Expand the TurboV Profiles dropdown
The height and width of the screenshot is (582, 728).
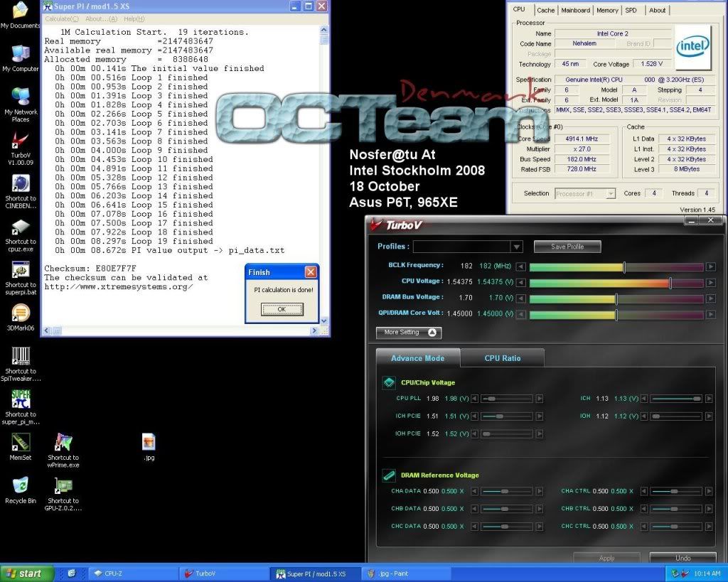click(516, 247)
